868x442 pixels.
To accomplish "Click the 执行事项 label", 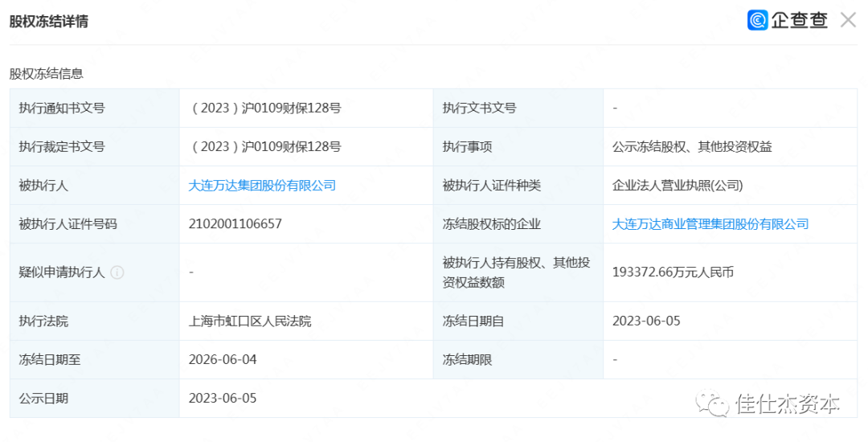I will coord(467,146).
